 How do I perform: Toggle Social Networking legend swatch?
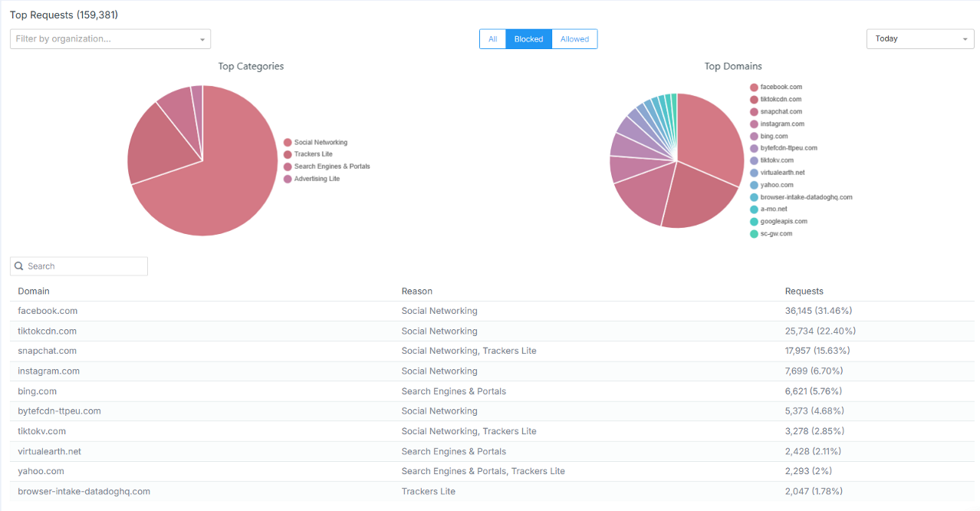[288, 143]
